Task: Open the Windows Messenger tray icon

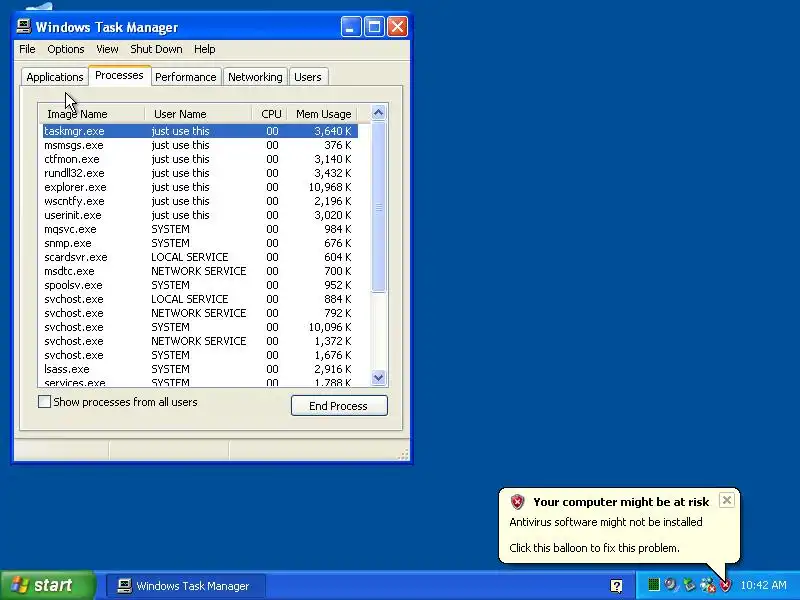Action: coord(707,585)
